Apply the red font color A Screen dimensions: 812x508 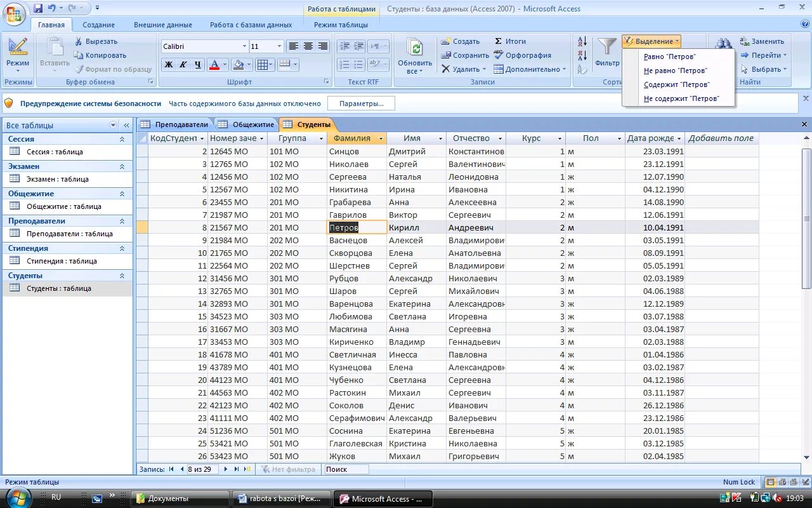point(214,64)
